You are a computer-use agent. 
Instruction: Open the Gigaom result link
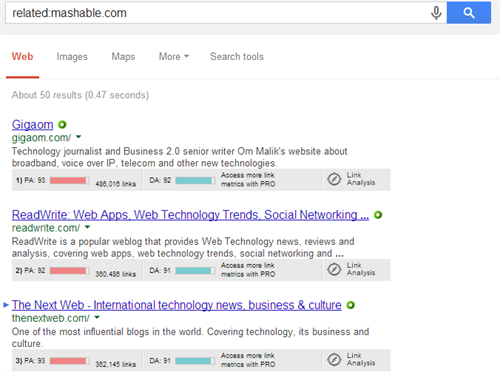click(x=33, y=125)
